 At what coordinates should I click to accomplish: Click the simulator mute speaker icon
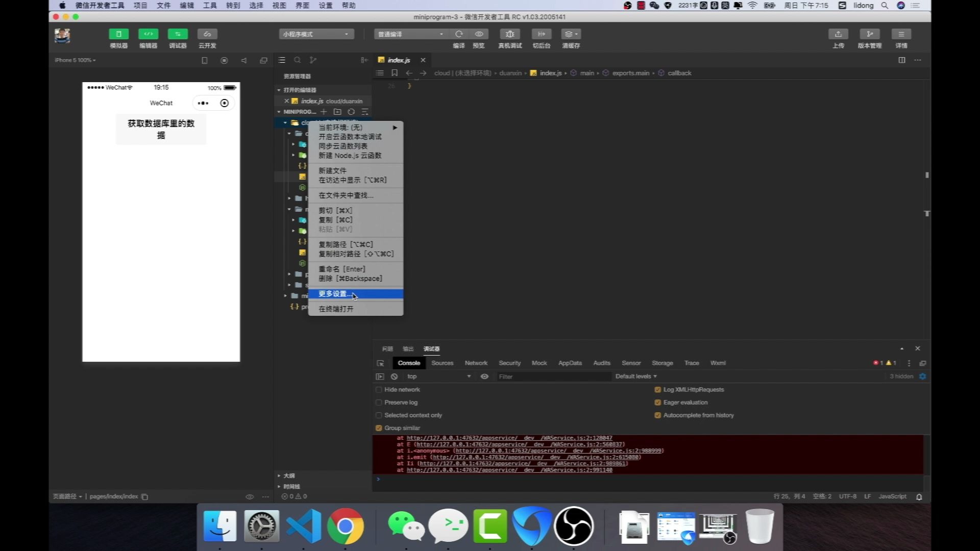pos(244,60)
